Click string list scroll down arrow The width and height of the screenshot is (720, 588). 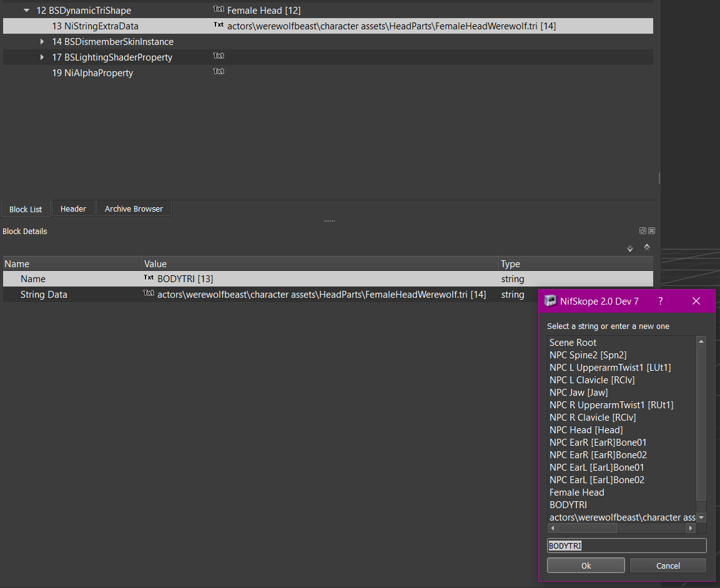(701, 517)
